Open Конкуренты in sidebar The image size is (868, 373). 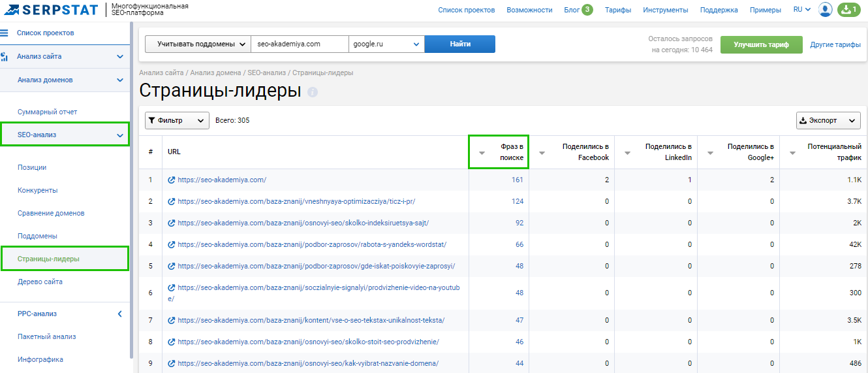pyautogui.click(x=38, y=190)
